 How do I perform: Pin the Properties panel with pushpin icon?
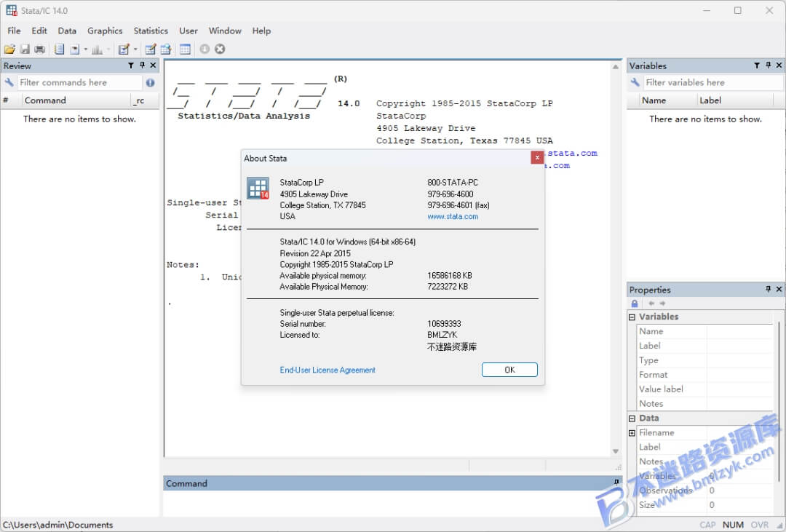click(x=768, y=290)
